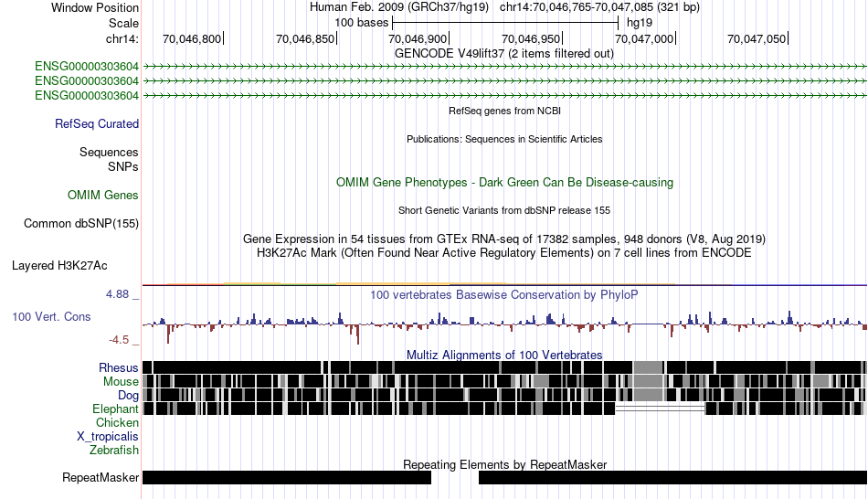Click the H3K27Ac Mark ENCODE track title
Image resolution: width=868 pixels, height=499 pixels.
pyautogui.click(x=504, y=253)
